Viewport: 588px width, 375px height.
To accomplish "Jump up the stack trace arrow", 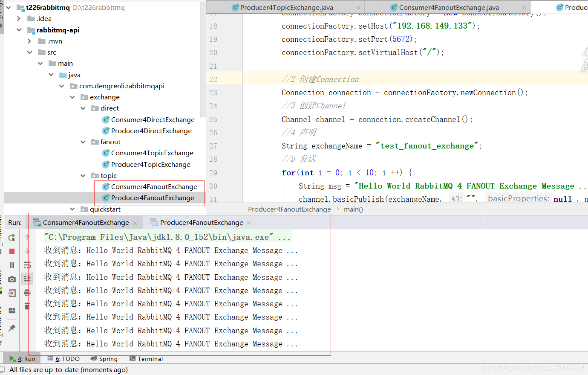I will tap(27, 237).
